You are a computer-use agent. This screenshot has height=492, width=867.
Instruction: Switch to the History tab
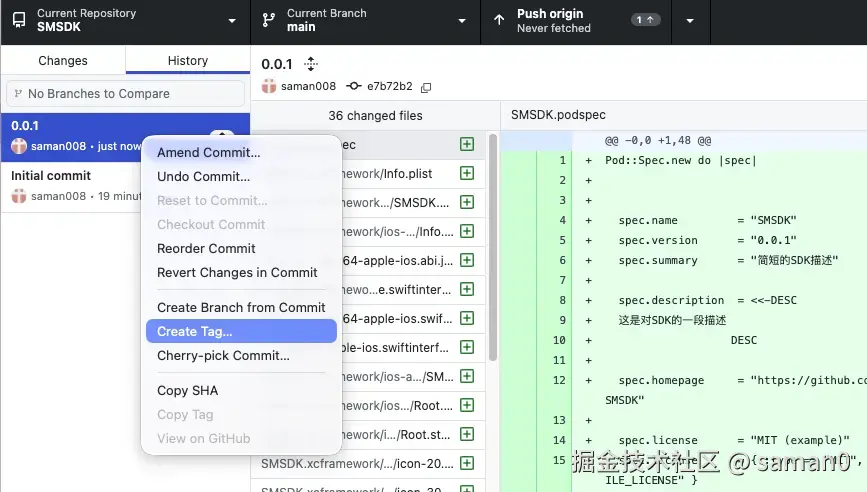188,60
